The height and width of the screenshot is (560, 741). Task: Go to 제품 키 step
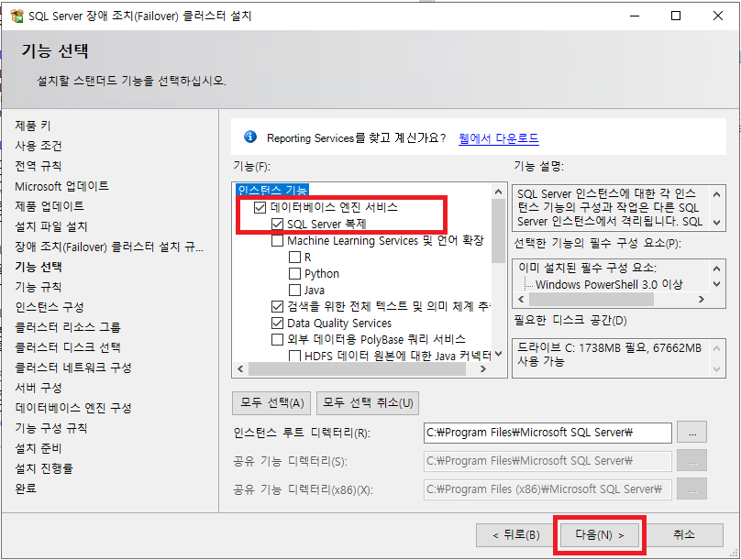pyautogui.click(x=33, y=126)
